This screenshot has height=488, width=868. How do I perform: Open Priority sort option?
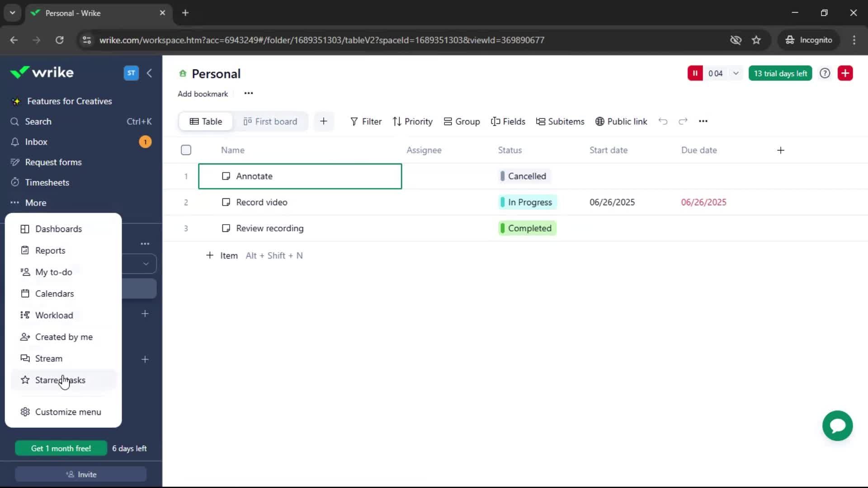coord(413,122)
